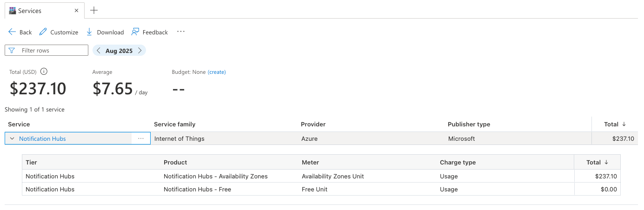Click the Back arrow icon
The width and height of the screenshot is (644, 210).
12,32
